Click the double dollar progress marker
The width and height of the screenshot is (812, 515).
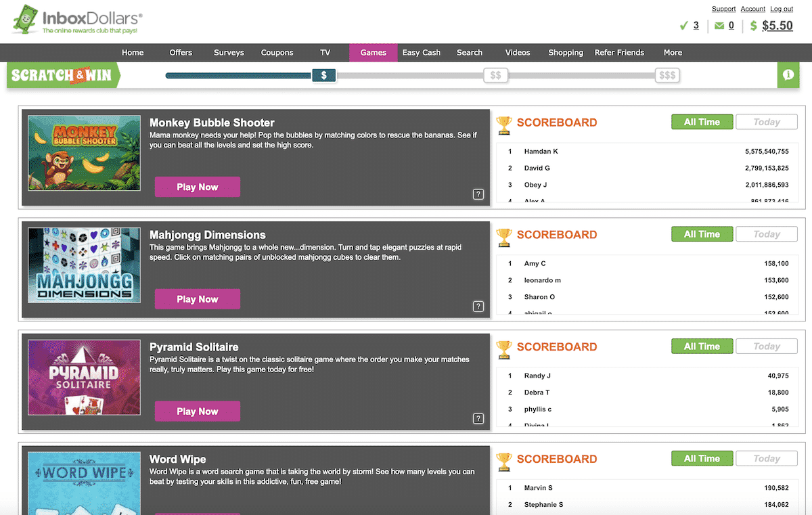point(495,75)
